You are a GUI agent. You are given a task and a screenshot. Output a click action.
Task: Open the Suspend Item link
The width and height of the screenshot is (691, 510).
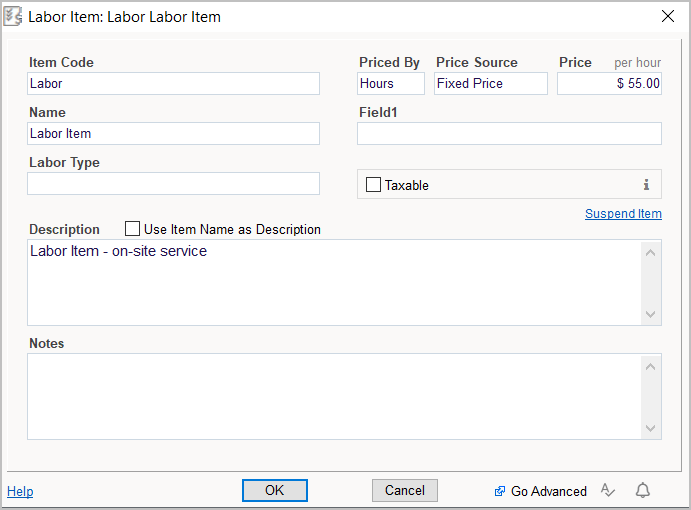pos(623,214)
